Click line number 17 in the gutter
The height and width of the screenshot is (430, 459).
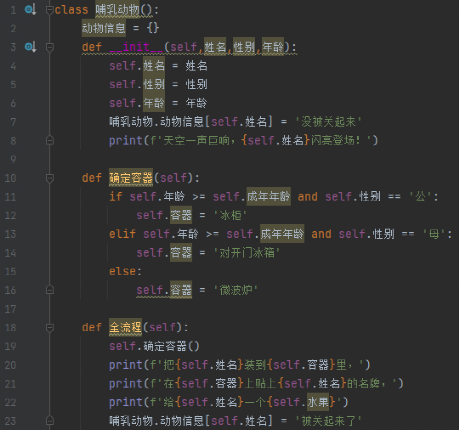10,309
